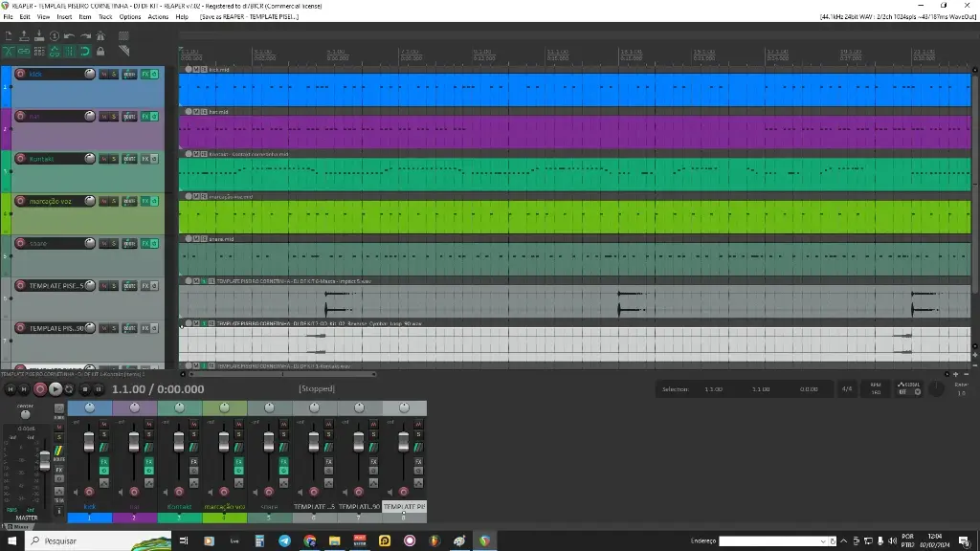Toggle the metronome toolbar icon
Screen dimensions: 980x551
[100, 36]
